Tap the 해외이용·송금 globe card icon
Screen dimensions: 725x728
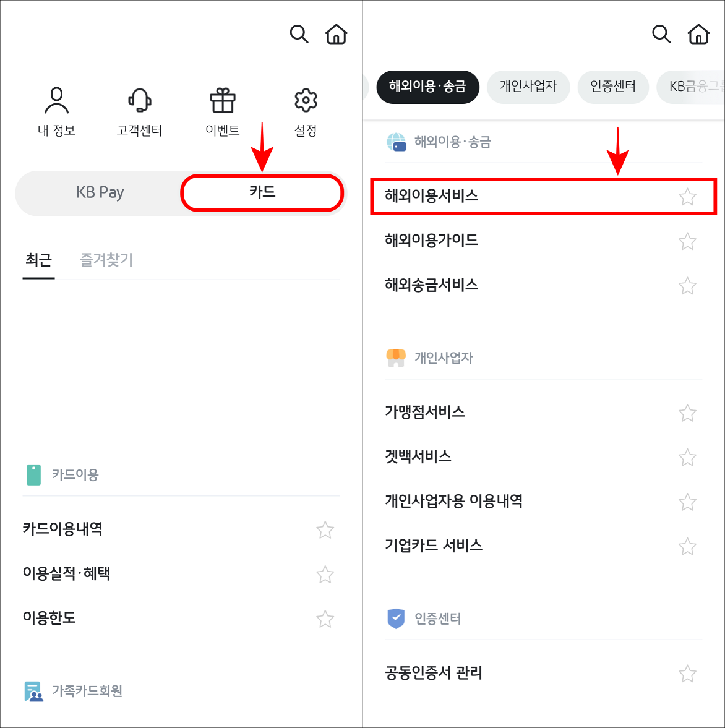pos(396,142)
